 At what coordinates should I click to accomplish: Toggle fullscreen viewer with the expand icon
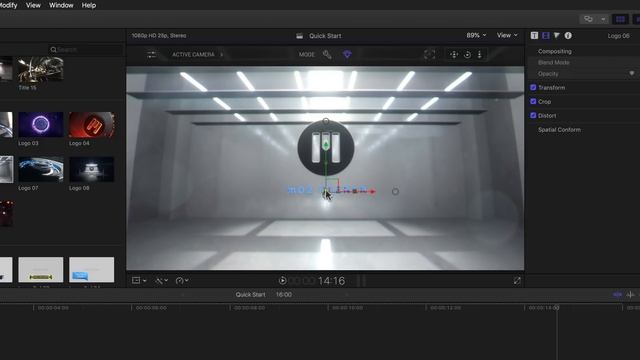coord(517,280)
